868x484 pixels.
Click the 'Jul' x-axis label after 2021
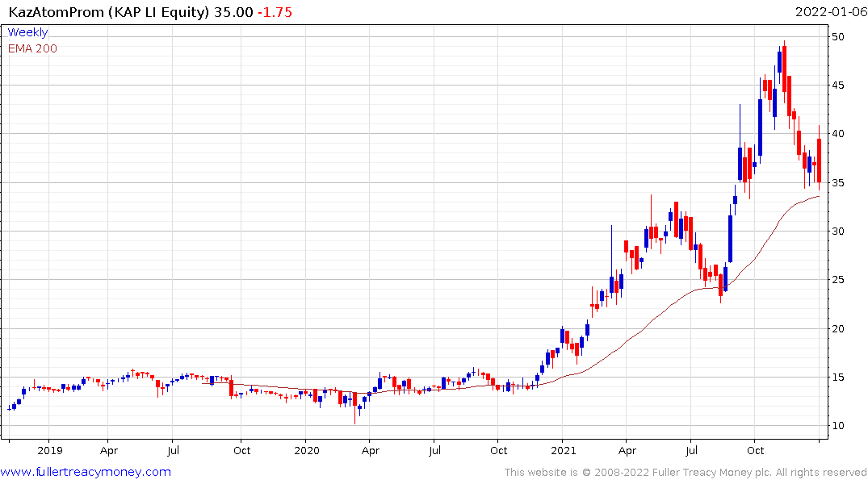pos(691,451)
